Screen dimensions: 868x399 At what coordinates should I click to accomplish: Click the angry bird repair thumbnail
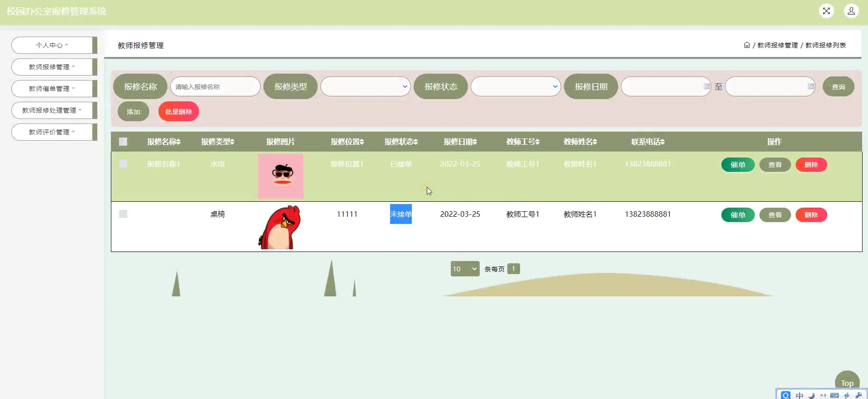click(x=280, y=227)
